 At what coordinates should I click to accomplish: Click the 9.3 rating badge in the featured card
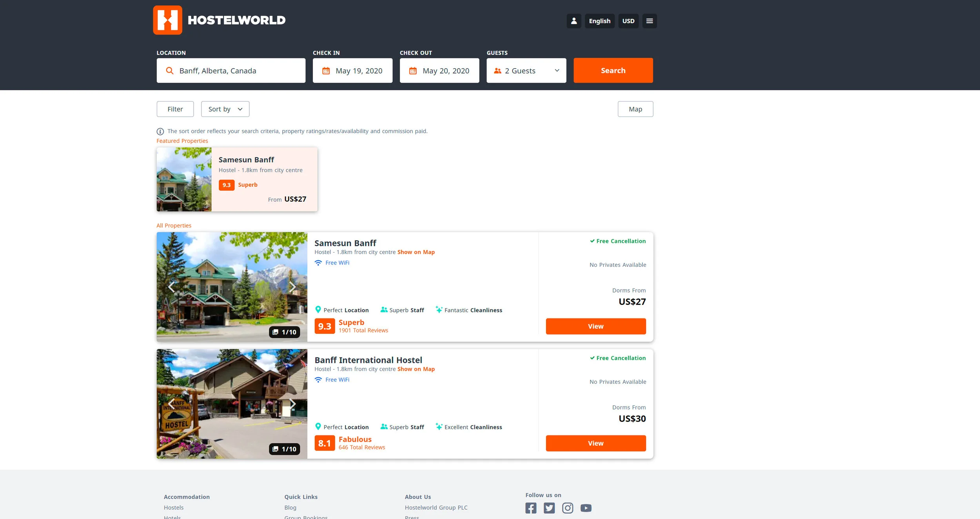click(227, 185)
